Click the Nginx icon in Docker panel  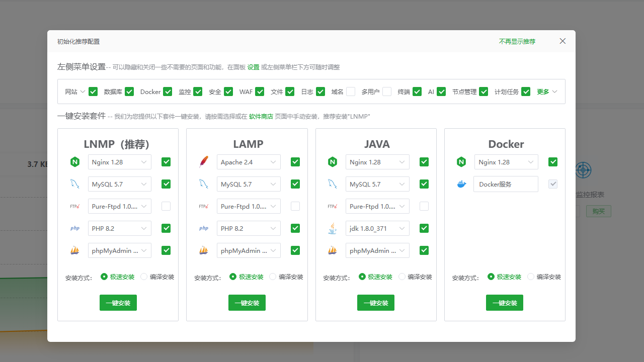pos(461,162)
